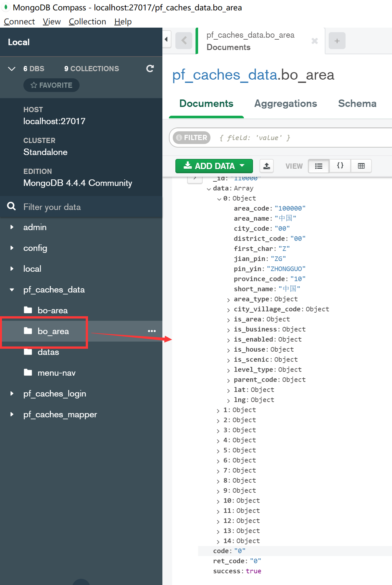Expand the 7: Object array entry
The width and height of the screenshot is (392, 585).
pos(218,471)
